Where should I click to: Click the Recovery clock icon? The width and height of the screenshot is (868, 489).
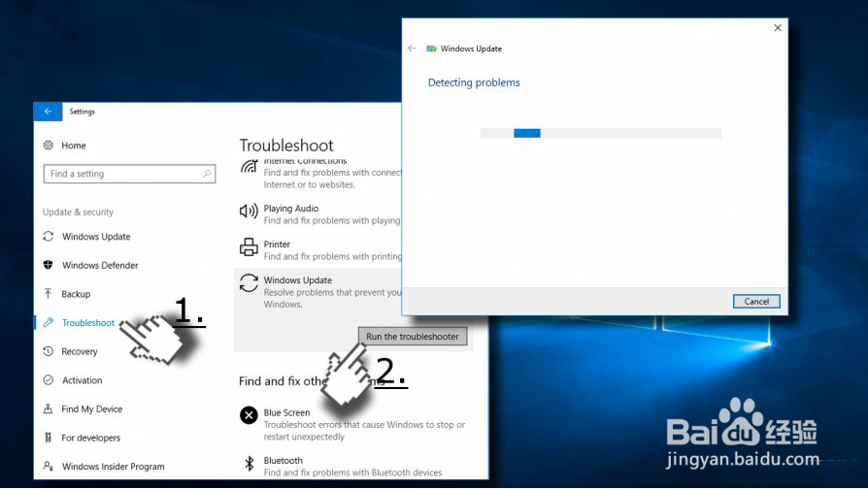[x=49, y=351]
